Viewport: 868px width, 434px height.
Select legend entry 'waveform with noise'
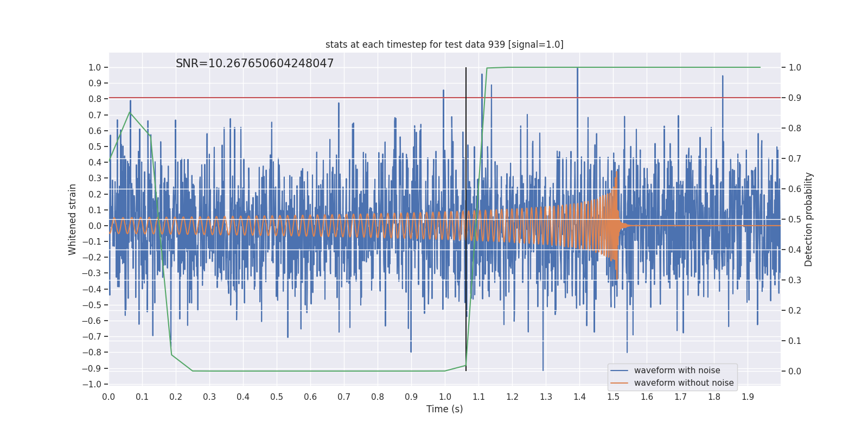677,371
